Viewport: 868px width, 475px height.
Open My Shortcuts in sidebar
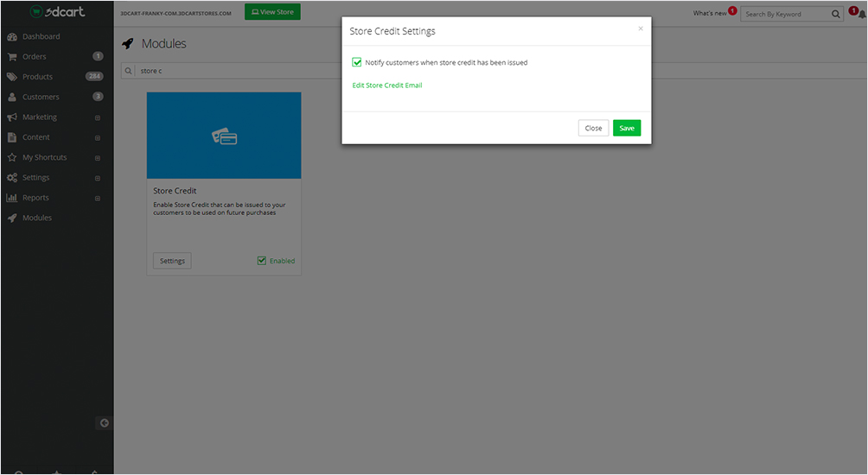pos(44,157)
